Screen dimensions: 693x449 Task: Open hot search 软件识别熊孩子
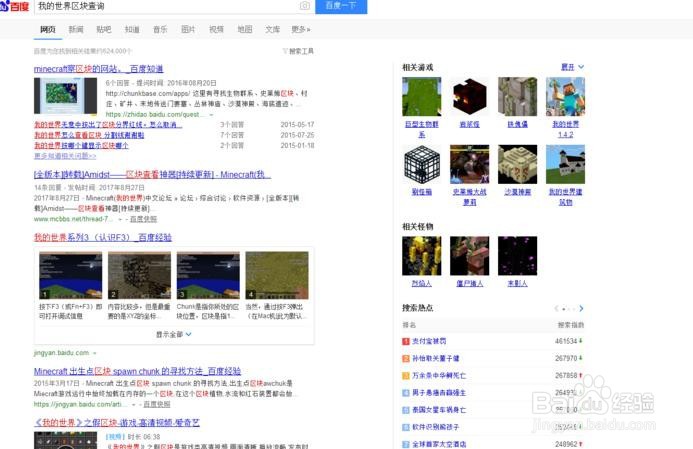pyautogui.click(x=435, y=427)
